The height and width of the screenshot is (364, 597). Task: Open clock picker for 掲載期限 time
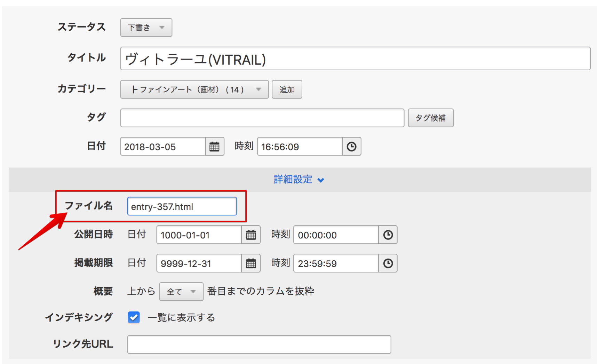click(388, 263)
